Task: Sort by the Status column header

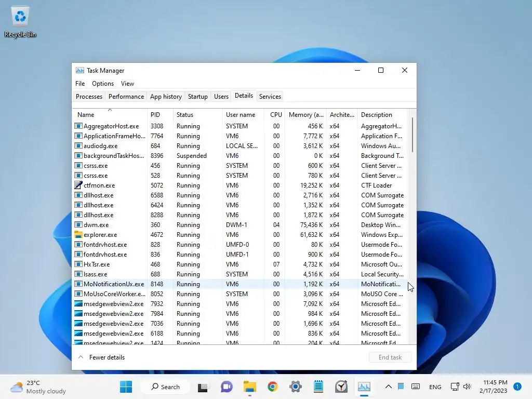Action: (198, 115)
